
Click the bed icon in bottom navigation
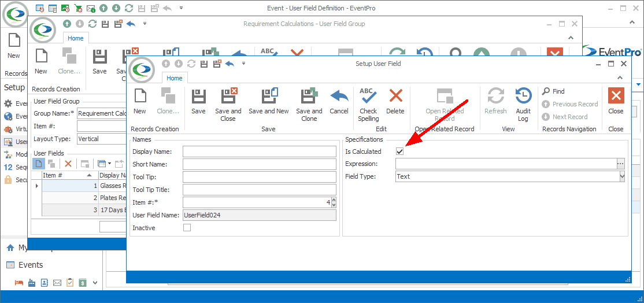click(x=19, y=282)
